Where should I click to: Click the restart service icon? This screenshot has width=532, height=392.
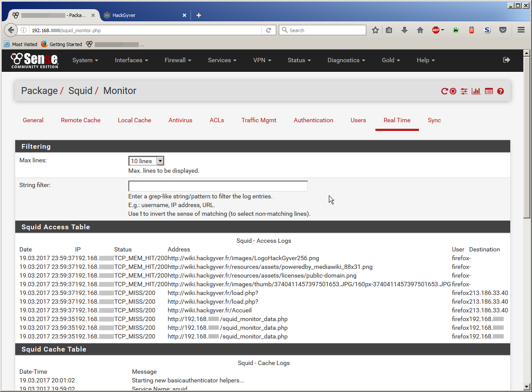point(445,91)
